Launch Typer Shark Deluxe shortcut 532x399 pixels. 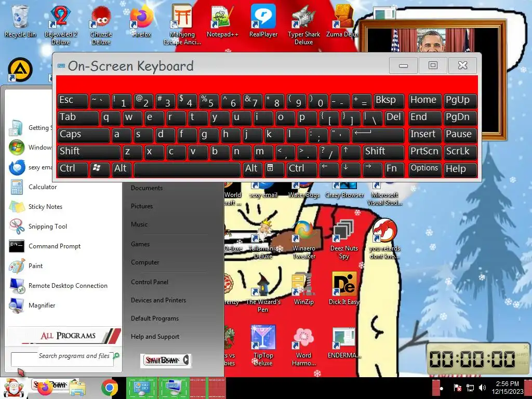(x=303, y=24)
